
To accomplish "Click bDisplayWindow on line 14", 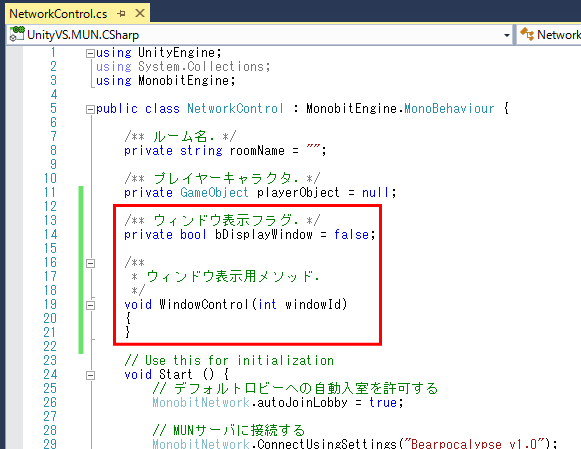I will (263, 235).
